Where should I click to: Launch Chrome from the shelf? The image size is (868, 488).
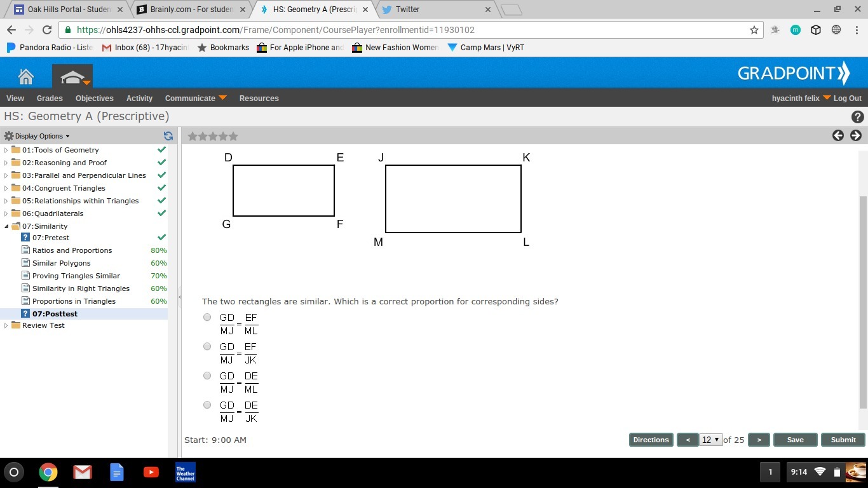(x=48, y=472)
